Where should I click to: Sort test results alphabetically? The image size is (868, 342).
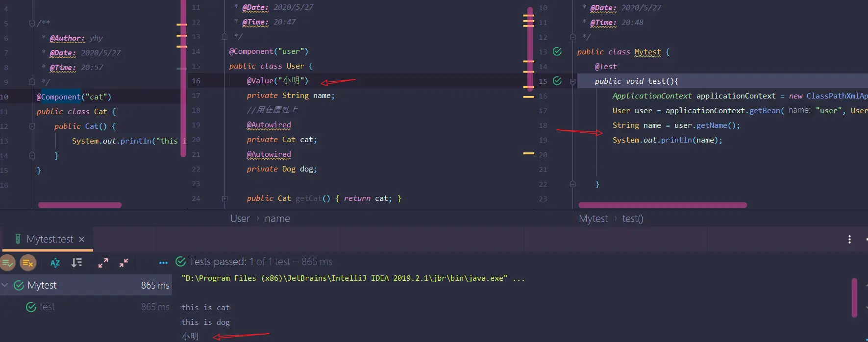click(55, 263)
